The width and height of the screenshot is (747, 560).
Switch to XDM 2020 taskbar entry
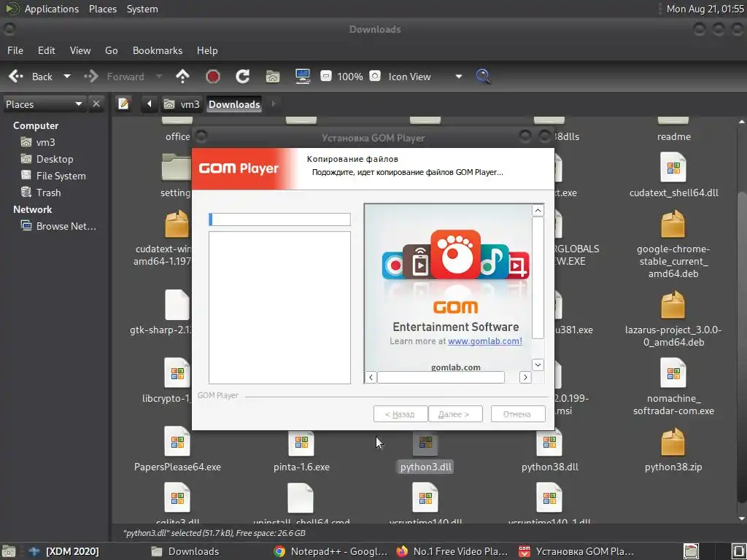[63, 551]
